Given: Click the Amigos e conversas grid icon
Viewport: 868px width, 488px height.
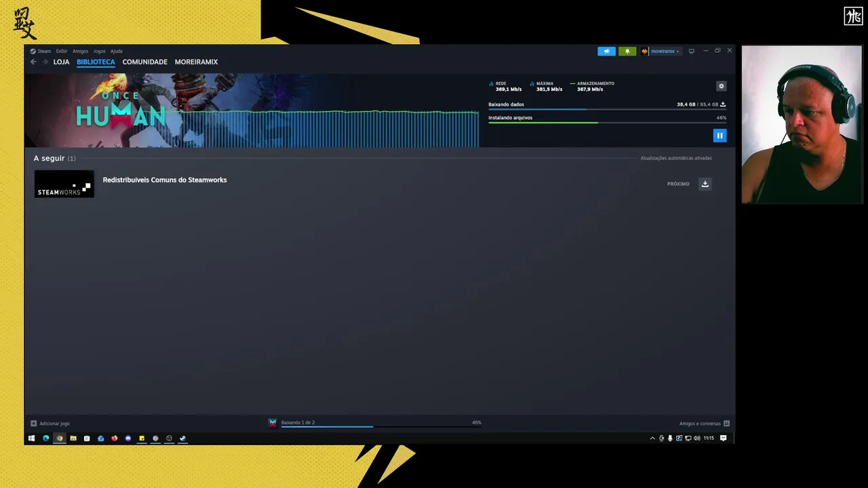Looking at the screenshot, I should [x=726, y=424].
